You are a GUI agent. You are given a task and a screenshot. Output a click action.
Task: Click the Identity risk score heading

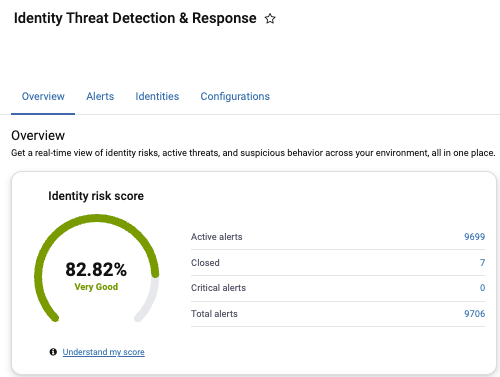pyautogui.click(x=96, y=196)
